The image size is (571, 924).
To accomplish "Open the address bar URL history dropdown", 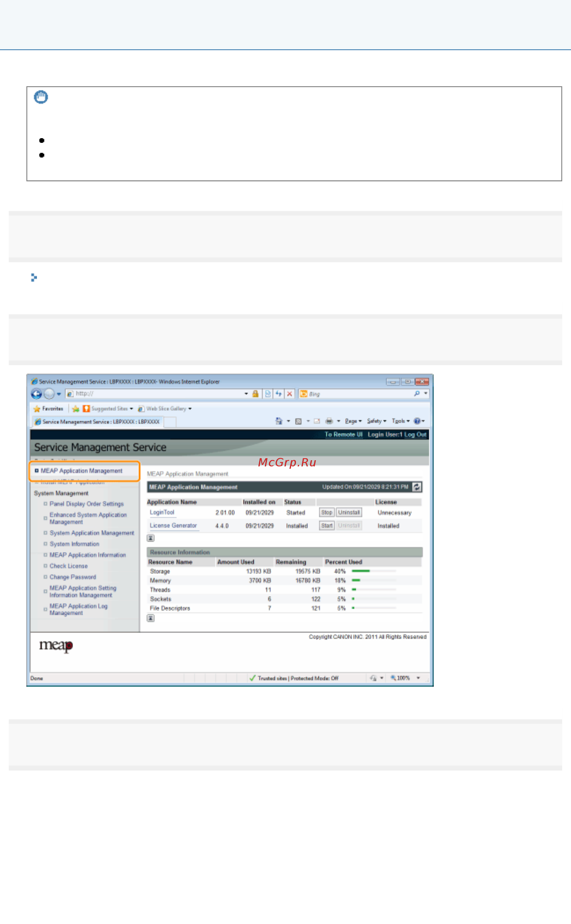I will pyautogui.click(x=246, y=393).
